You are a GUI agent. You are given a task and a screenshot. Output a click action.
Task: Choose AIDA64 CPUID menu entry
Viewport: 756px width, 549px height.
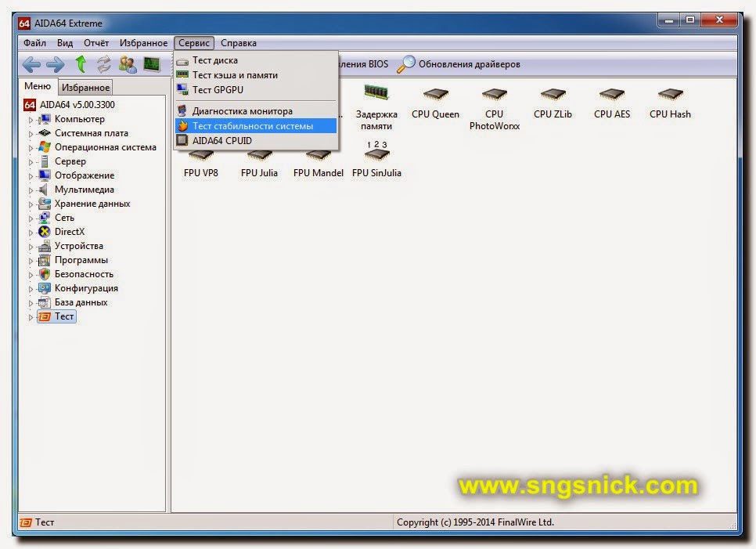(256, 140)
